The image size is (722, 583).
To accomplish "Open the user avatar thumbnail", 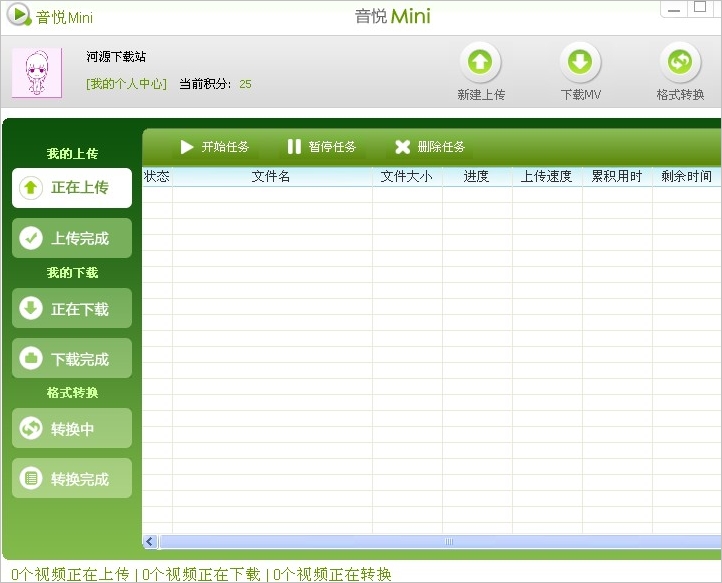I will 37,73.
